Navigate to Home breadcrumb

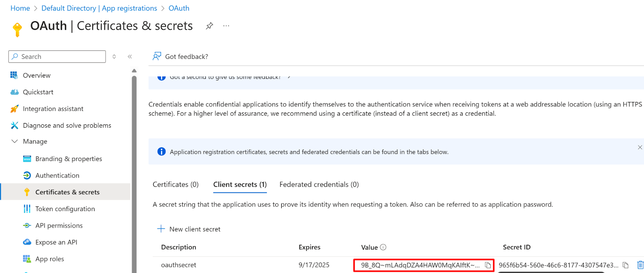point(20,8)
